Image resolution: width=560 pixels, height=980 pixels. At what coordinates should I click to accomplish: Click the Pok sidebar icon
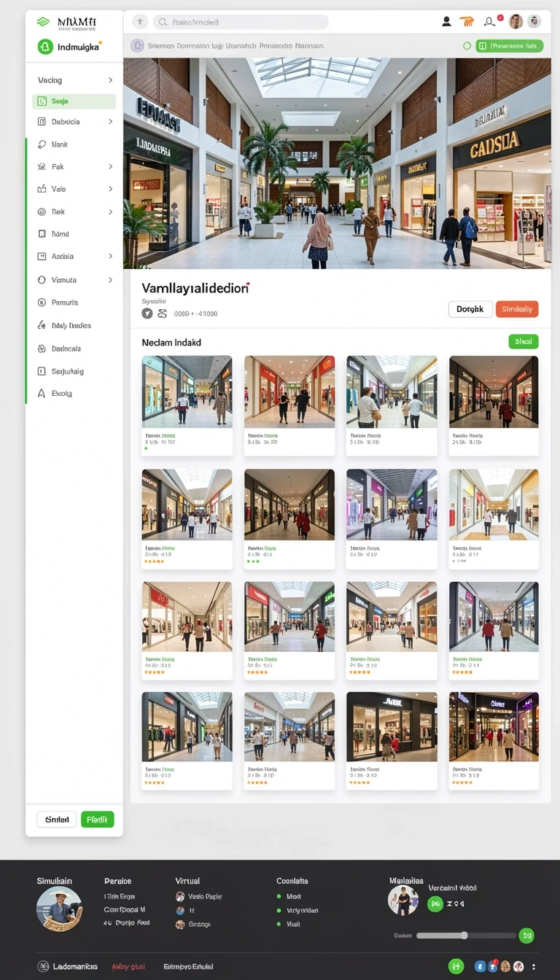42,167
